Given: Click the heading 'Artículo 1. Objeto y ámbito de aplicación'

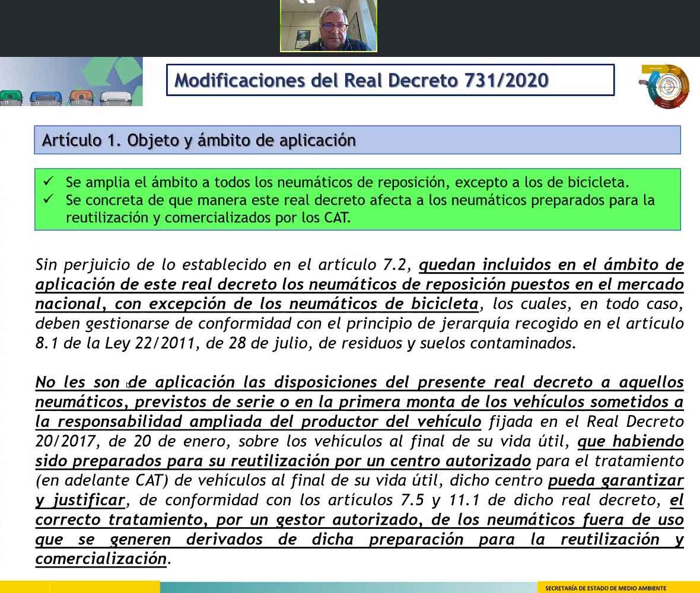Looking at the screenshot, I should 199,140.
